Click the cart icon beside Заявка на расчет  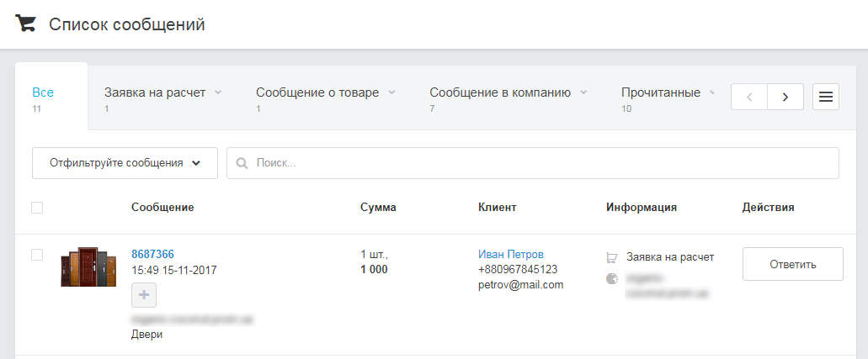point(612,257)
